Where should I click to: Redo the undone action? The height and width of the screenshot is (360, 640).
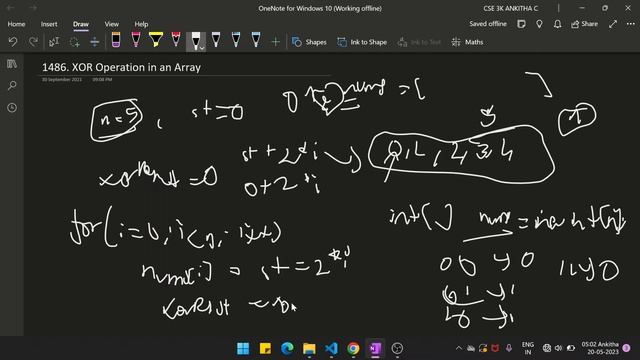pos(33,42)
